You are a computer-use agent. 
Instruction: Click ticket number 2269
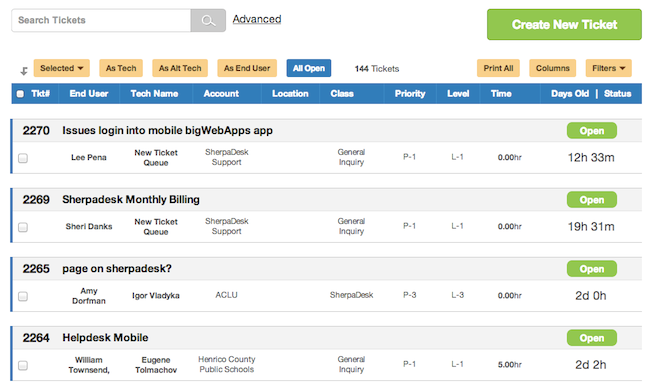pos(36,199)
